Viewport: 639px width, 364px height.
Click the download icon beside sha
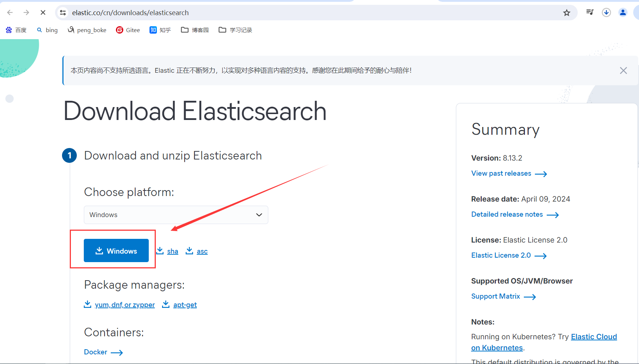[x=160, y=251]
